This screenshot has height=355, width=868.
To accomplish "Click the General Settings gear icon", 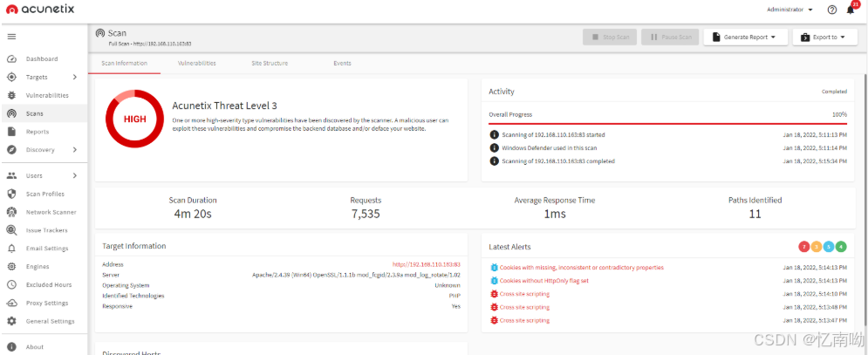I will (x=11, y=321).
